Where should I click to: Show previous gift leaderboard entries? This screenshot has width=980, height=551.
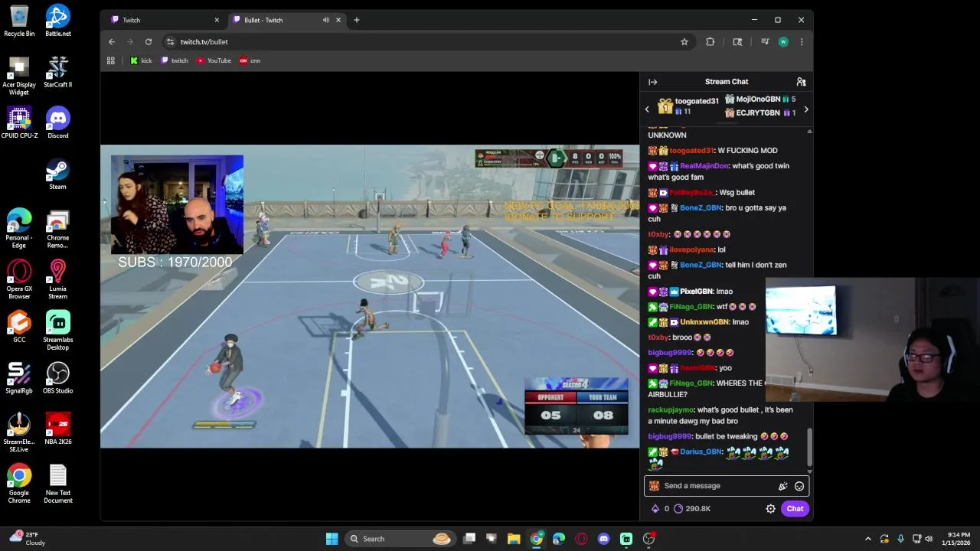pos(647,109)
